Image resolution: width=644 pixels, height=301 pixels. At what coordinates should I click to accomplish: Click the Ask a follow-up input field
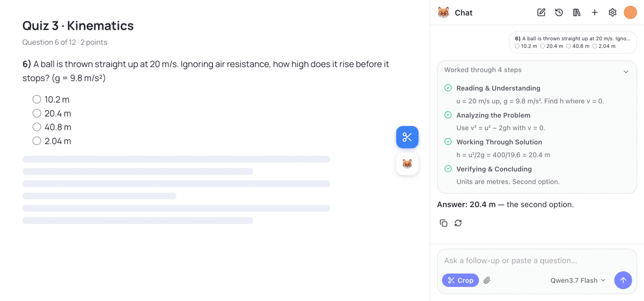pos(537,261)
